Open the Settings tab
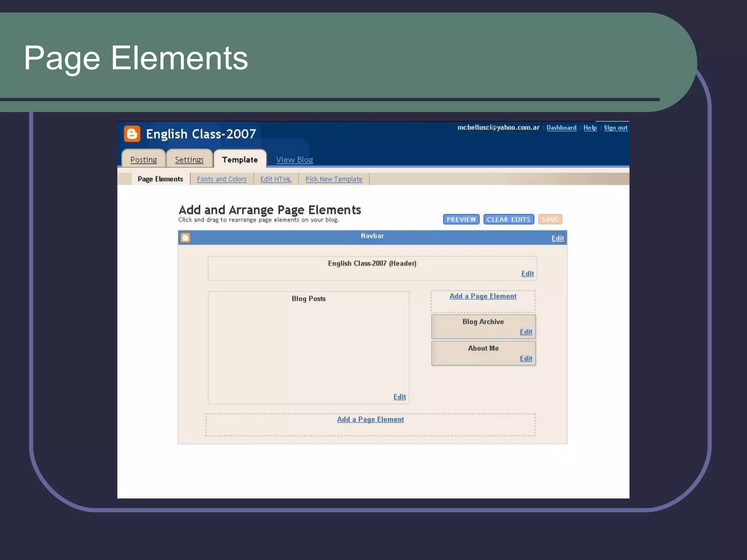The height and width of the screenshot is (560, 747). click(189, 160)
